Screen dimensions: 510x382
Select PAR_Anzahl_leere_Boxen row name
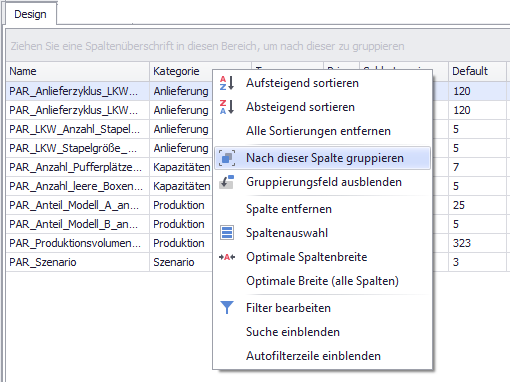click(78, 186)
